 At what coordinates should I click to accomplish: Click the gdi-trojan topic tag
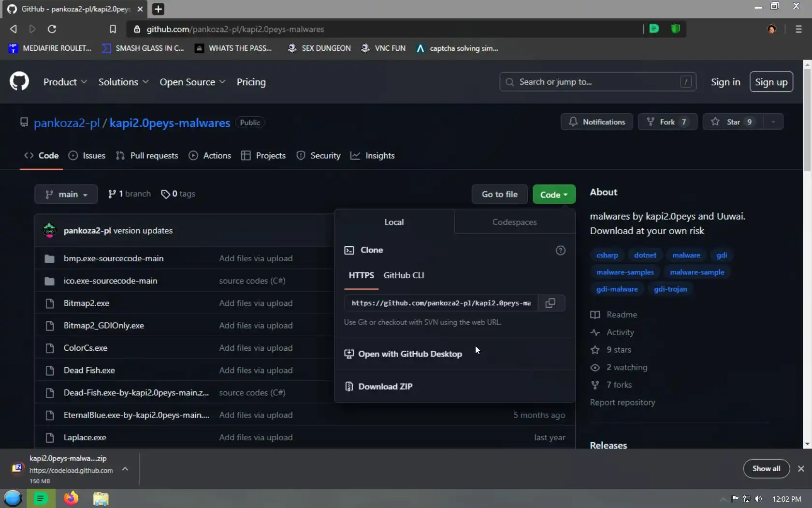click(x=670, y=289)
